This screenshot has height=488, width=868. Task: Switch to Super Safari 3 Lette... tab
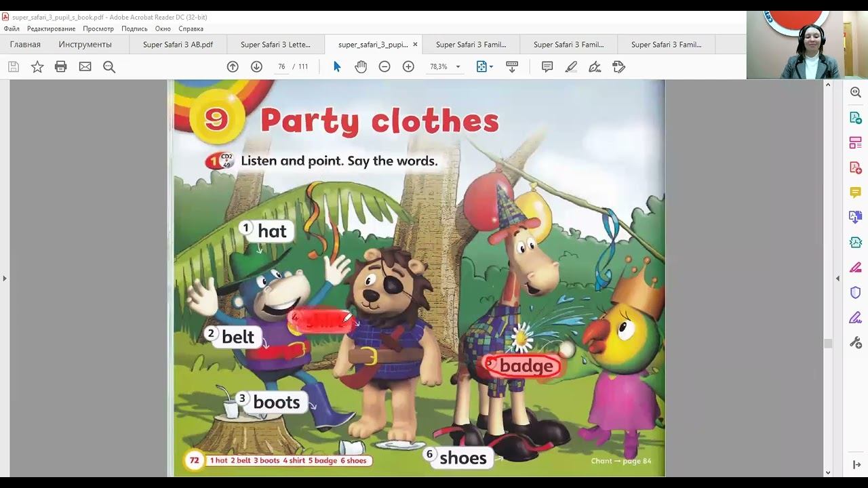point(275,44)
